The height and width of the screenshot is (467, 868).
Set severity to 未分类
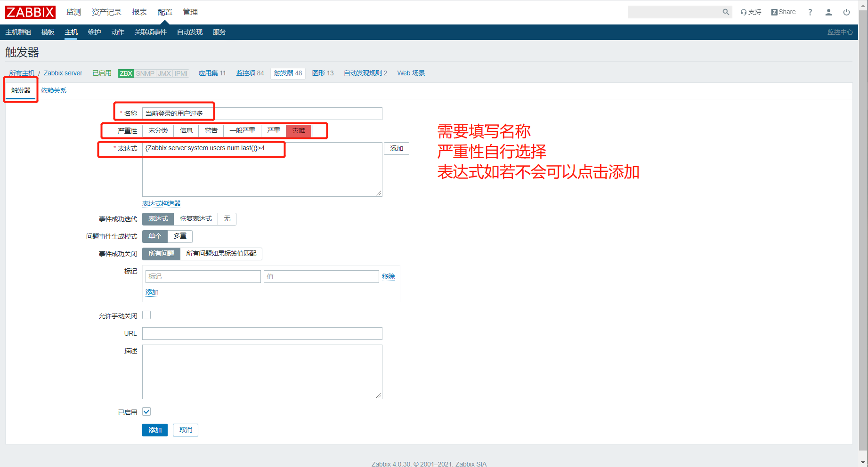pyautogui.click(x=158, y=130)
